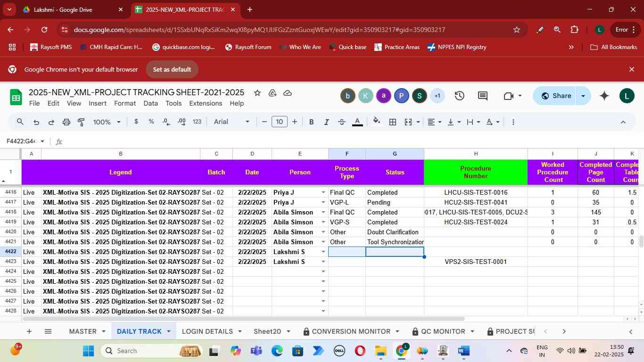Open horizontal align dropdown

coord(435,122)
